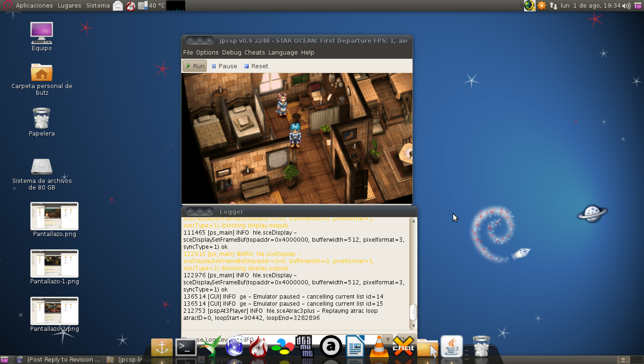Open the Options menu
The image size is (644, 364).
coord(207,52)
